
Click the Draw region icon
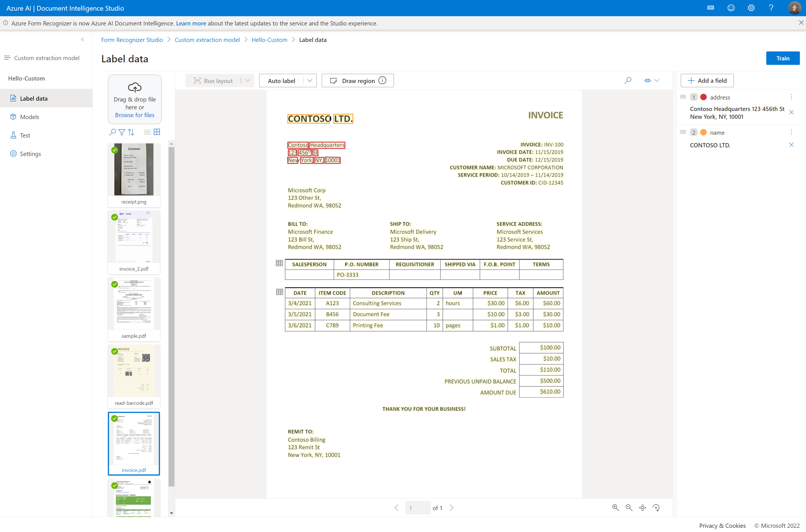[x=334, y=80]
